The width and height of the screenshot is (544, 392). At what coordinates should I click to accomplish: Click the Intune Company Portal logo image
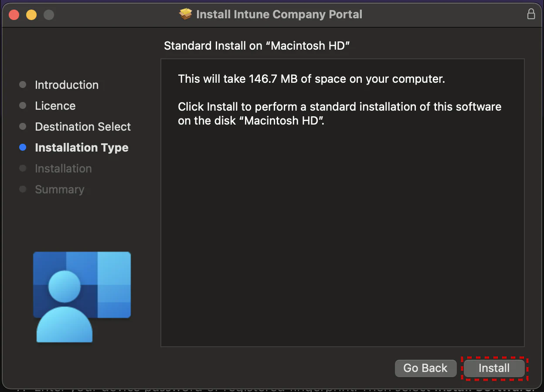[x=82, y=297]
